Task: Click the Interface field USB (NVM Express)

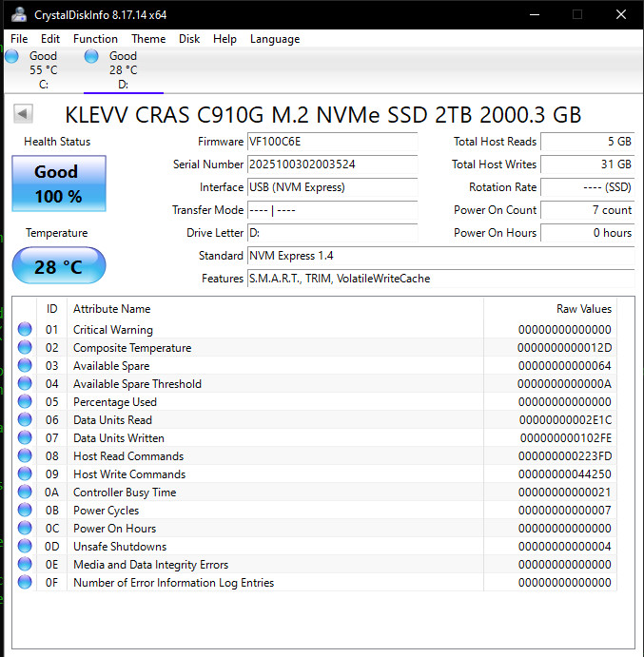Action: (332, 187)
